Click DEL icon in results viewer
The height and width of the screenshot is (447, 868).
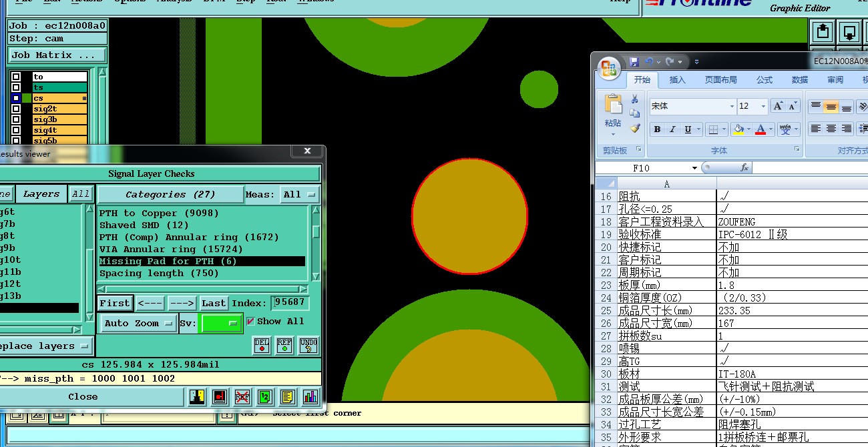point(262,346)
